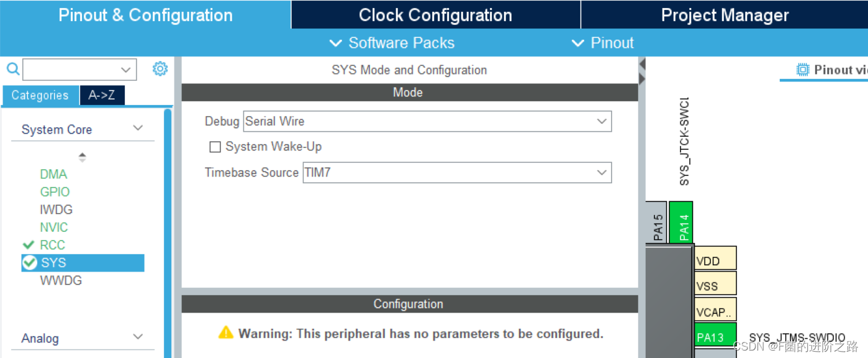Click the small scroll arrows above DMA
The width and height of the screenshot is (868, 358).
point(82,157)
